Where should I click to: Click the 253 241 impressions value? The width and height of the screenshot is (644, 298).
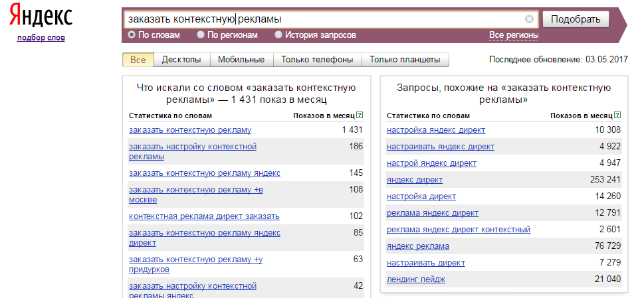tap(605, 180)
